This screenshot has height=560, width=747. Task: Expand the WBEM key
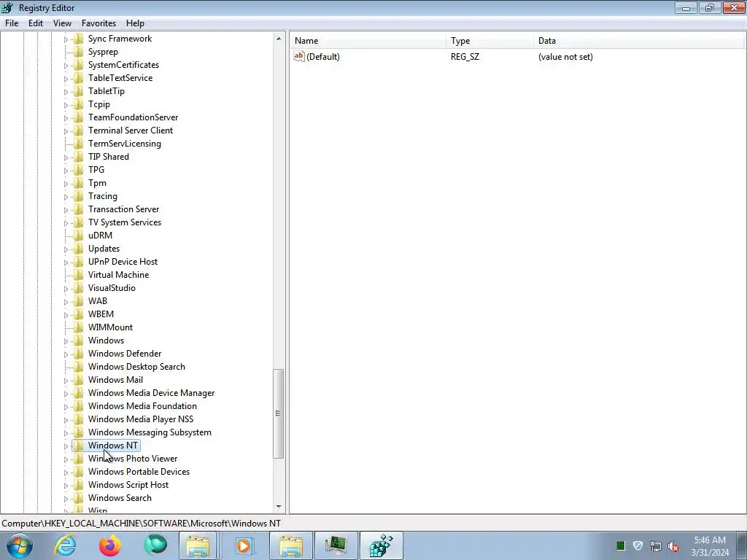[x=66, y=315]
